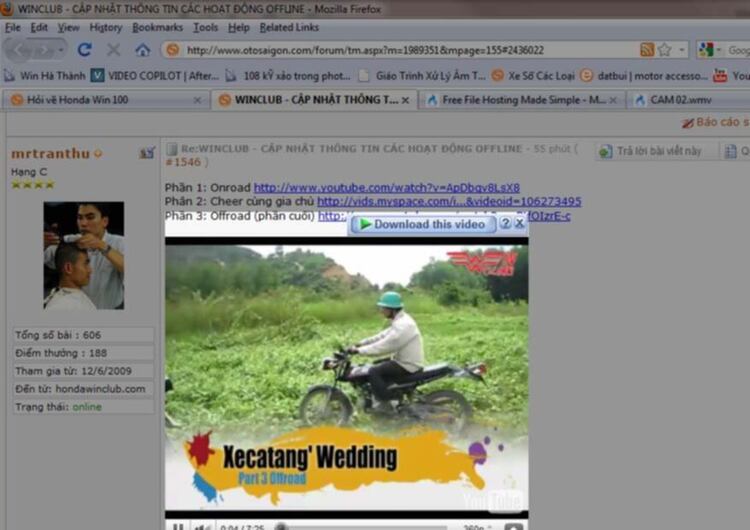Click the 'Trạng thái: online' status text
This screenshot has width=750, height=530.
(x=58, y=407)
